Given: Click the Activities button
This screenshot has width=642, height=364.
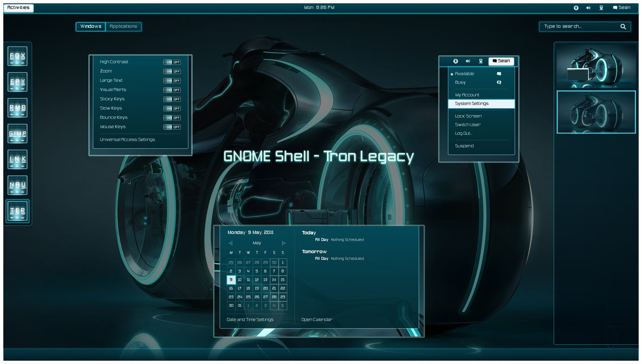Looking at the screenshot, I should pos(18,8).
